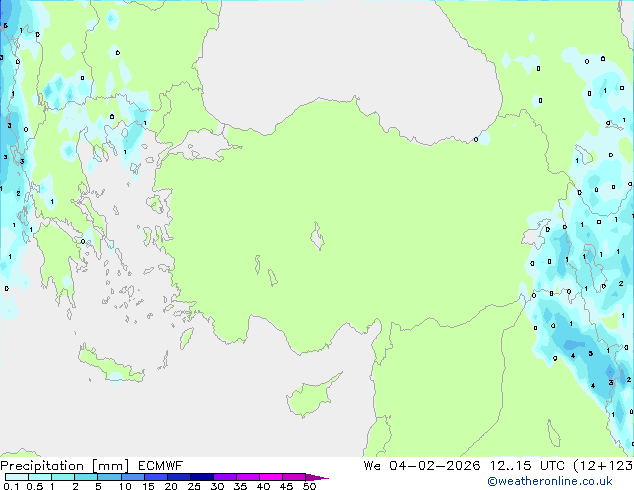Click the 'Precipitation [mm]' title label
This screenshot has height=490, width=634.
(x=65, y=466)
